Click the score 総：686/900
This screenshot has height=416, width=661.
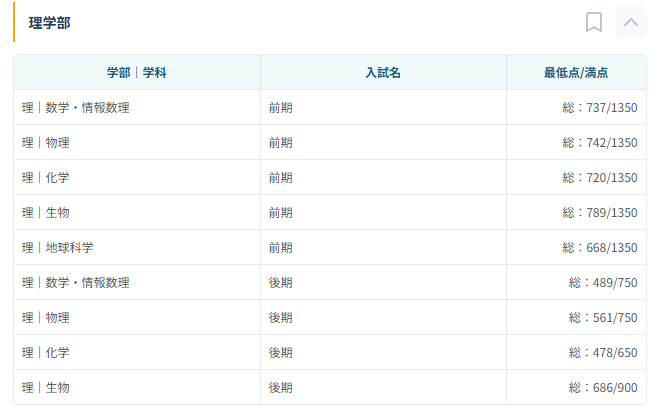tap(603, 388)
